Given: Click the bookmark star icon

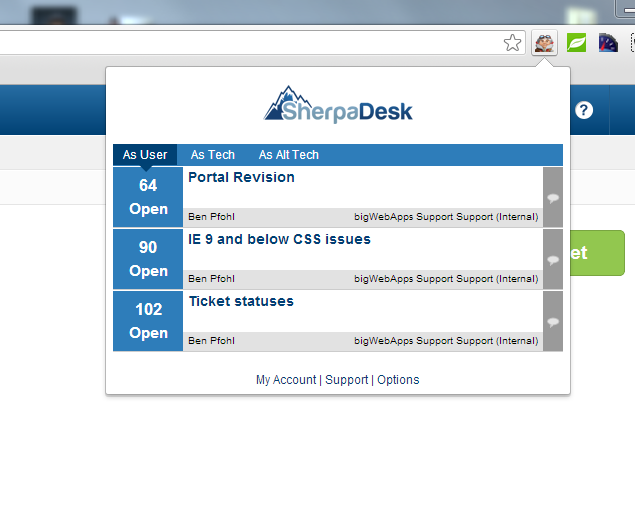Looking at the screenshot, I should pos(512,43).
